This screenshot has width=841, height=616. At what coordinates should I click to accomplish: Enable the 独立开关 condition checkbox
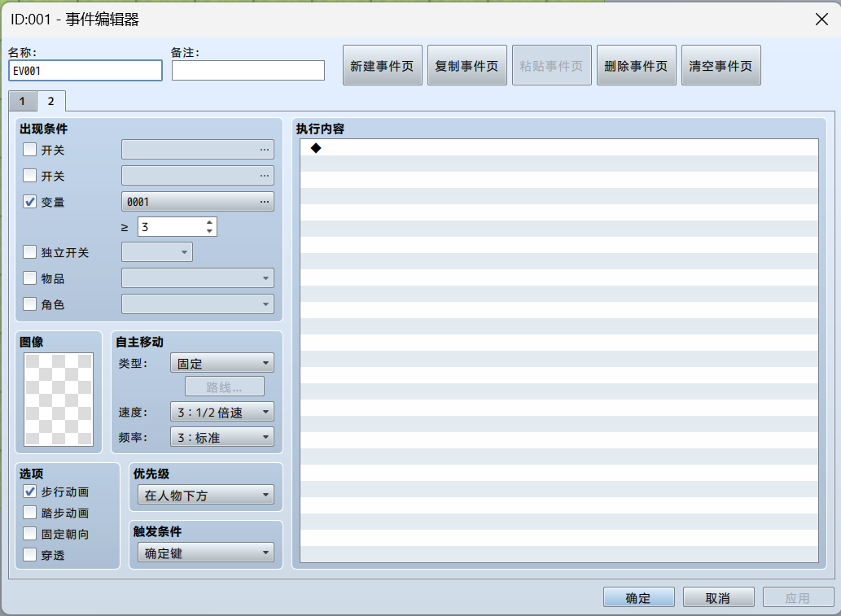pyautogui.click(x=30, y=252)
